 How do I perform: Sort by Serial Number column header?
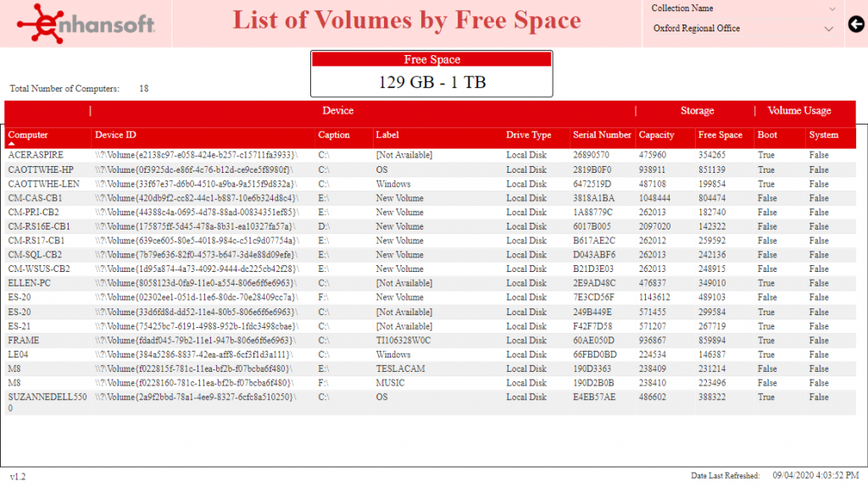pyautogui.click(x=602, y=135)
